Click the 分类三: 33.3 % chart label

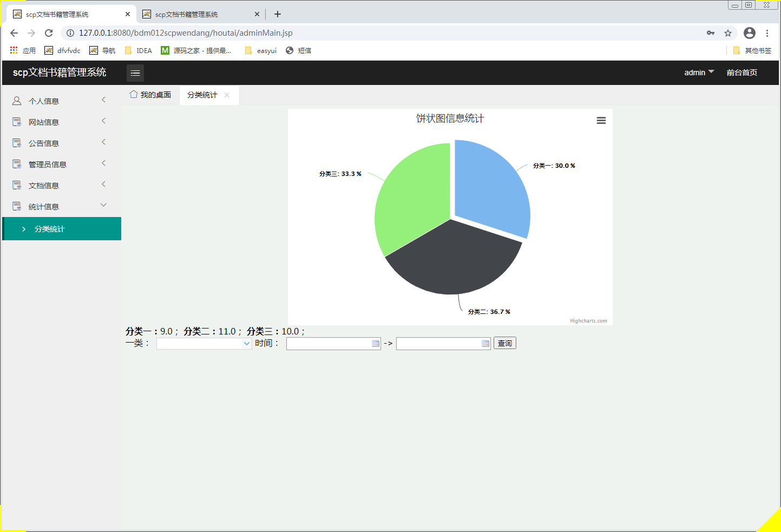click(x=340, y=174)
